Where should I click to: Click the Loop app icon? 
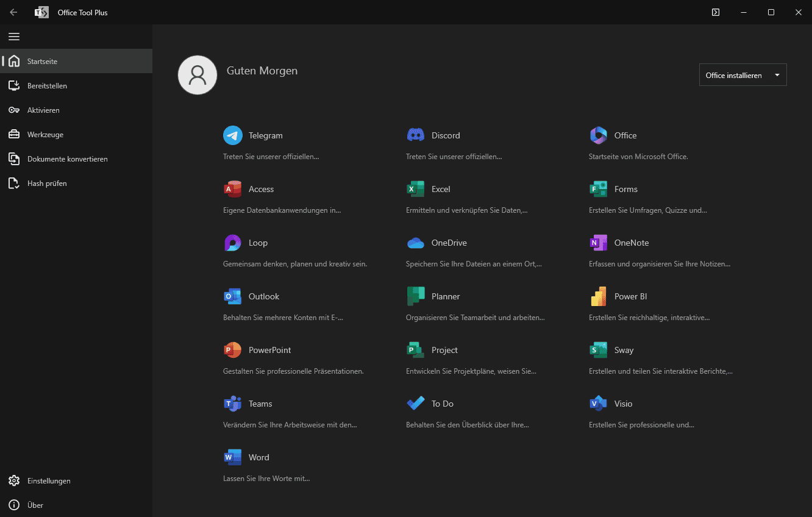(233, 243)
